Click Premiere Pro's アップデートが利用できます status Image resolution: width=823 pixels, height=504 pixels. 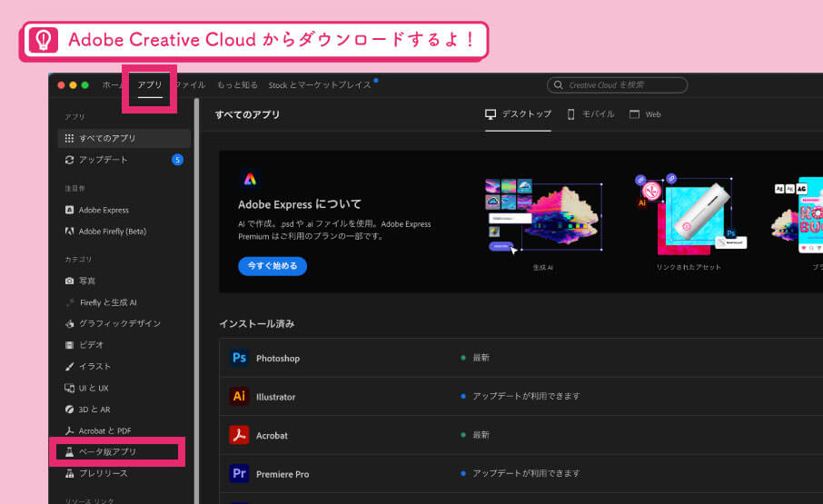click(x=526, y=473)
